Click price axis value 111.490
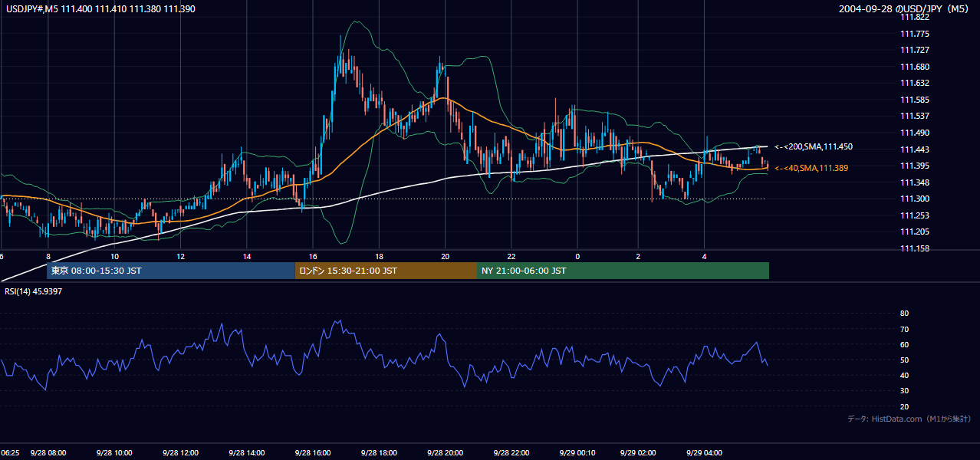This screenshot has height=460, width=980. pyautogui.click(x=914, y=133)
